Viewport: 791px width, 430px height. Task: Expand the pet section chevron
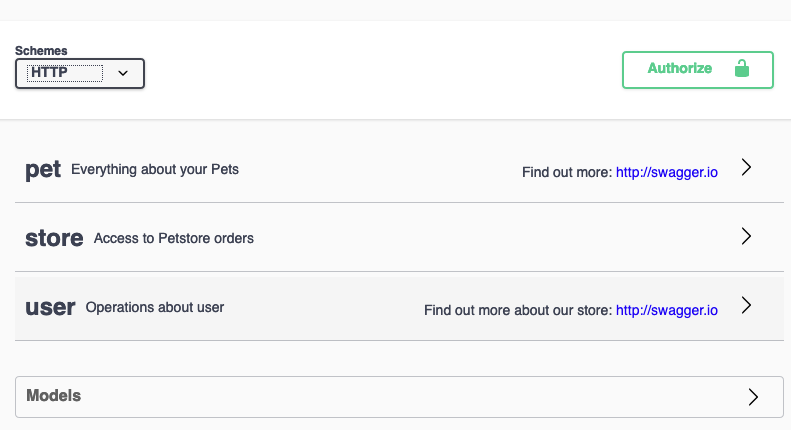[x=747, y=167]
